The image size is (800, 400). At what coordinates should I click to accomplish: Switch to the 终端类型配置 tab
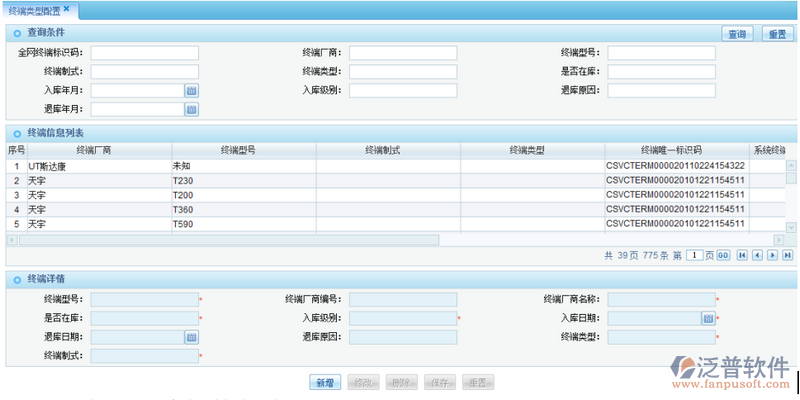[x=34, y=10]
